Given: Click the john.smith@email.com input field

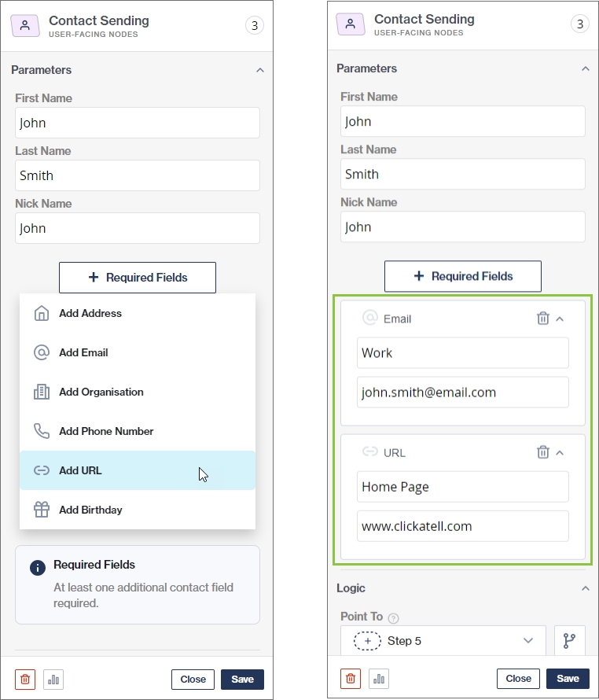Looking at the screenshot, I should pyautogui.click(x=462, y=392).
